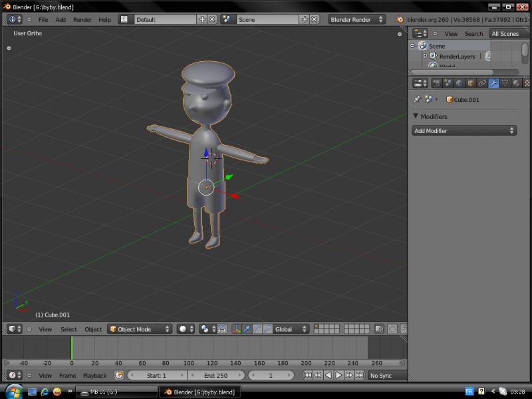The image size is (532, 399).
Task: Open the Properties editor type selector
Action: pyautogui.click(x=421, y=83)
